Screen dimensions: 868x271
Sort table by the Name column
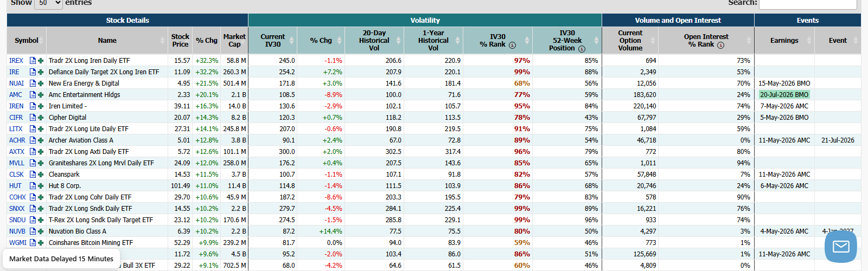click(107, 41)
